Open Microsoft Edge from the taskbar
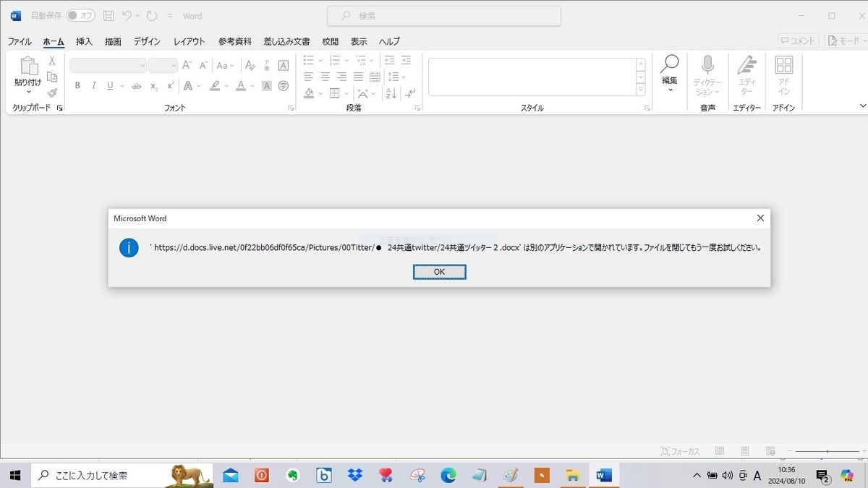This screenshot has width=868, height=488. click(x=448, y=475)
